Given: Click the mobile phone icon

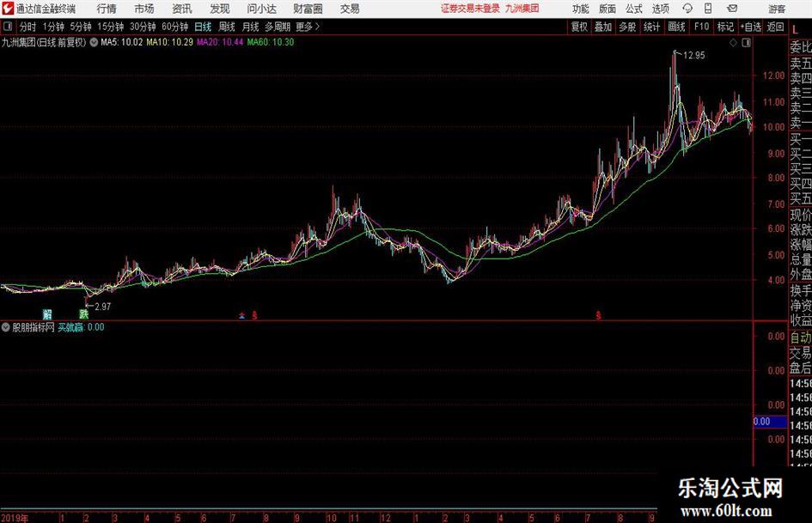Looking at the screenshot, I should [708, 9].
